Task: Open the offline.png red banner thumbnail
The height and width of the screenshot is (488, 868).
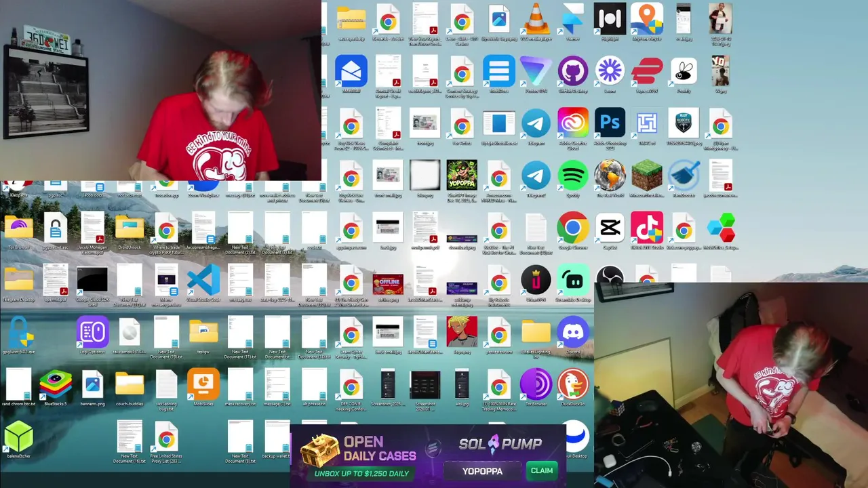Action: coord(388,283)
